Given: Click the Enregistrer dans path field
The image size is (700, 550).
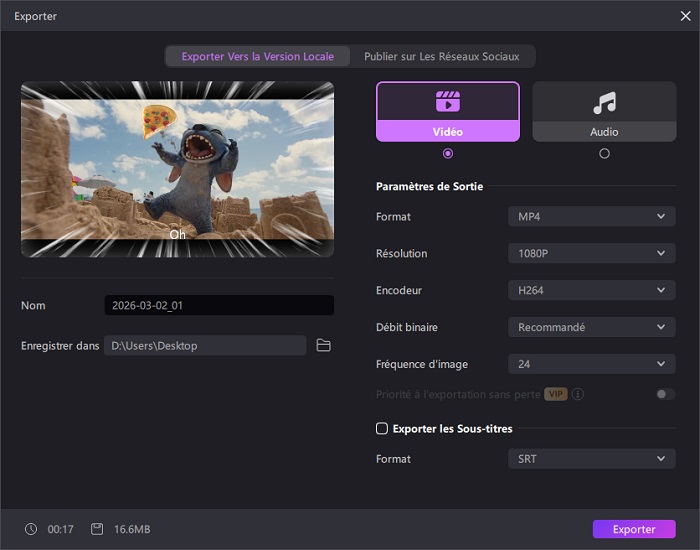Looking at the screenshot, I should 205,346.
